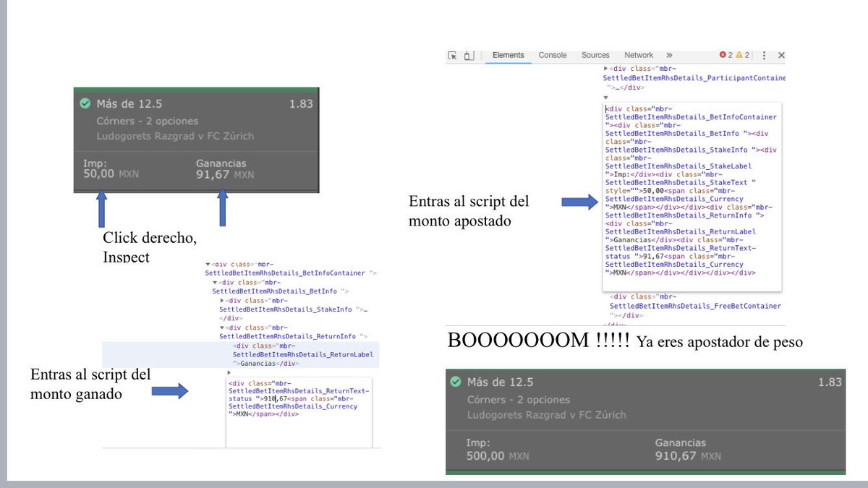Click the 50,00 MXN stake amount
Image resolution: width=868 pixels, height=488 pixels.
click(110, 174)
